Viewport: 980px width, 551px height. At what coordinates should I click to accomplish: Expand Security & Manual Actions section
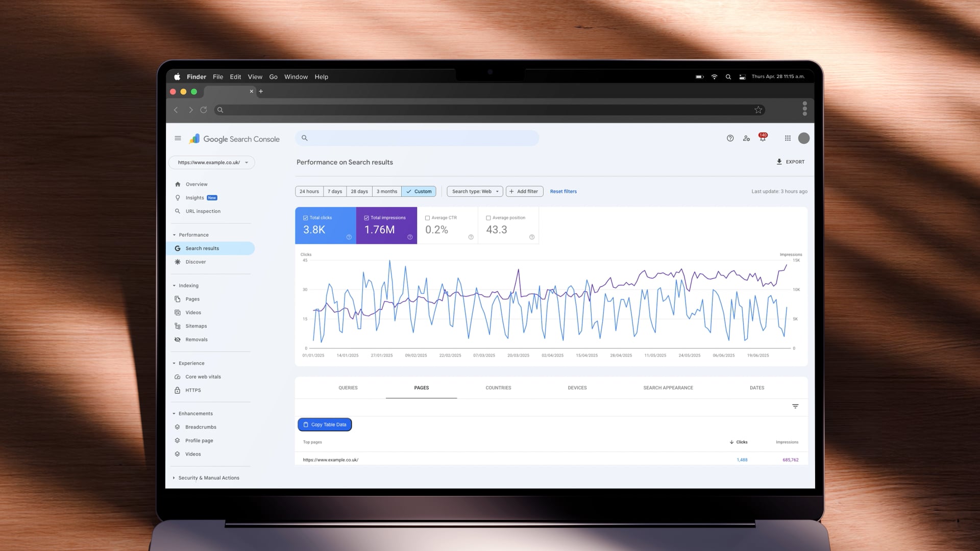208,478
